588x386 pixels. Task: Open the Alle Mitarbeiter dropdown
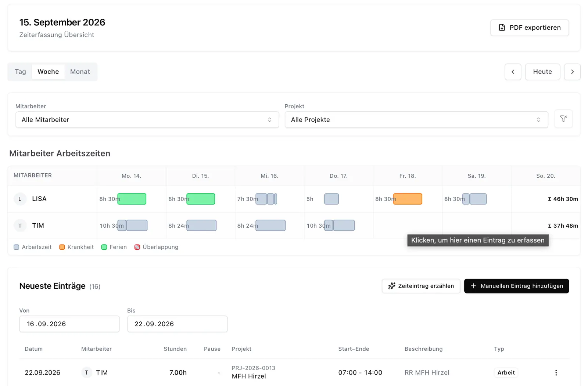(x=147, y=120)
